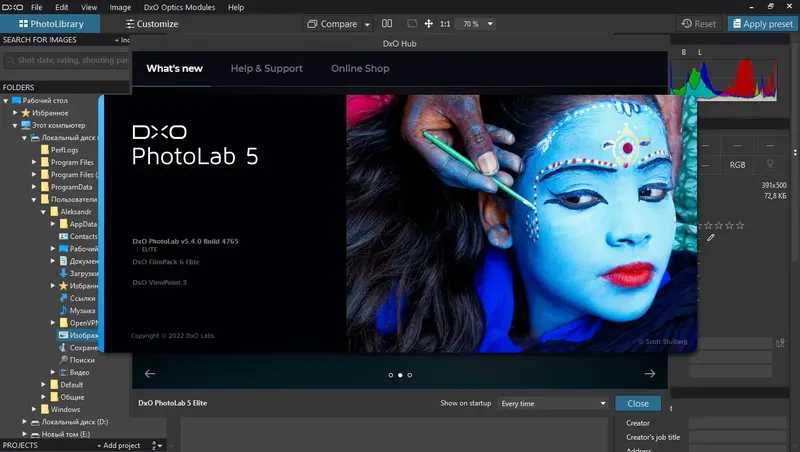Screen dimensions: 800x452
Task: Expand the Избранное folder under Рабочий стол
Action: [15, 113]
